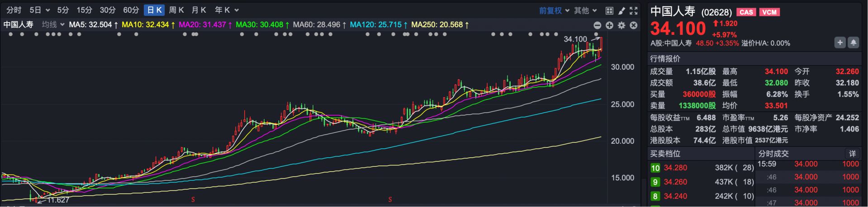Click the 详 details button for trades

(852, 154)
